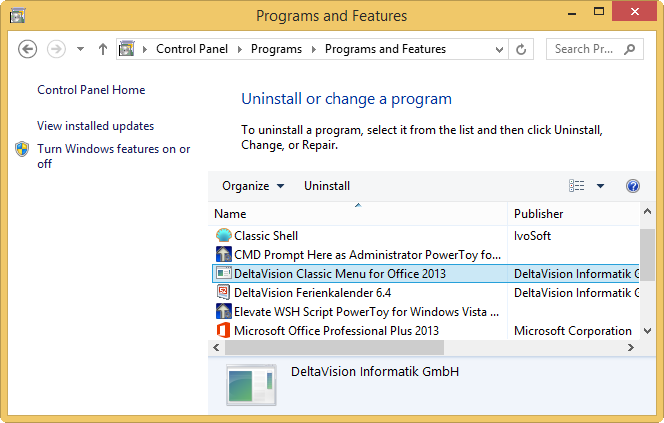Select the Programs breadcrumb

click(276, 49)
